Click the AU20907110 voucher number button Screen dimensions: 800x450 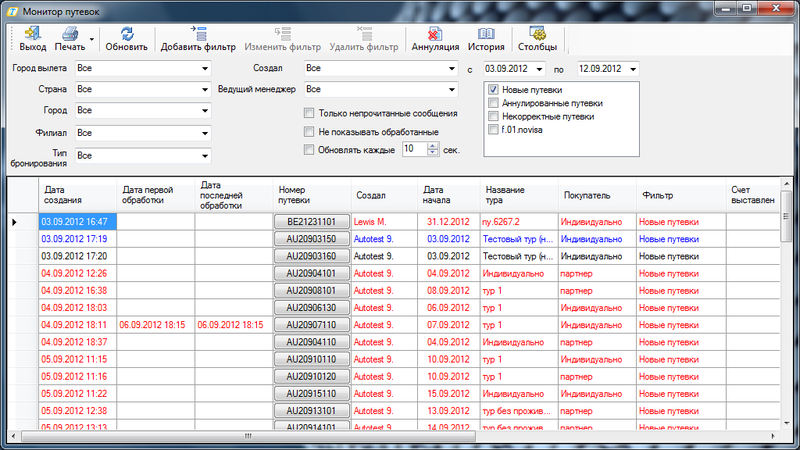311,325
